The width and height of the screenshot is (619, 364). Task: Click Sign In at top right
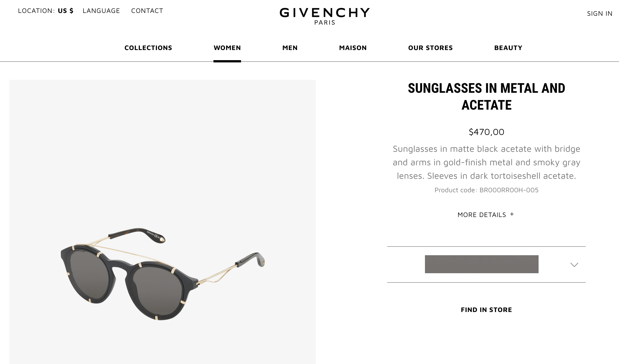[x=600, y=13]
